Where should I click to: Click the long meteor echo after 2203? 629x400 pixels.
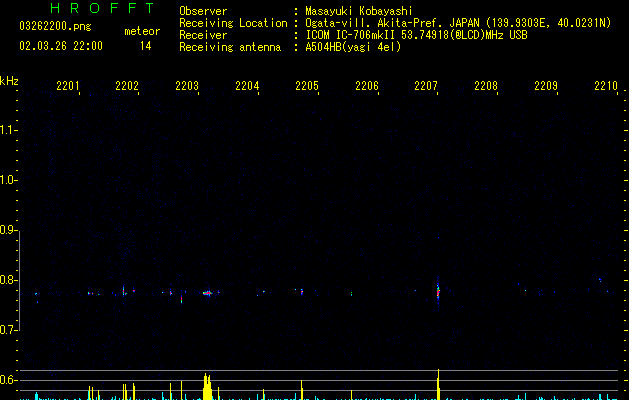click(207, 293)
